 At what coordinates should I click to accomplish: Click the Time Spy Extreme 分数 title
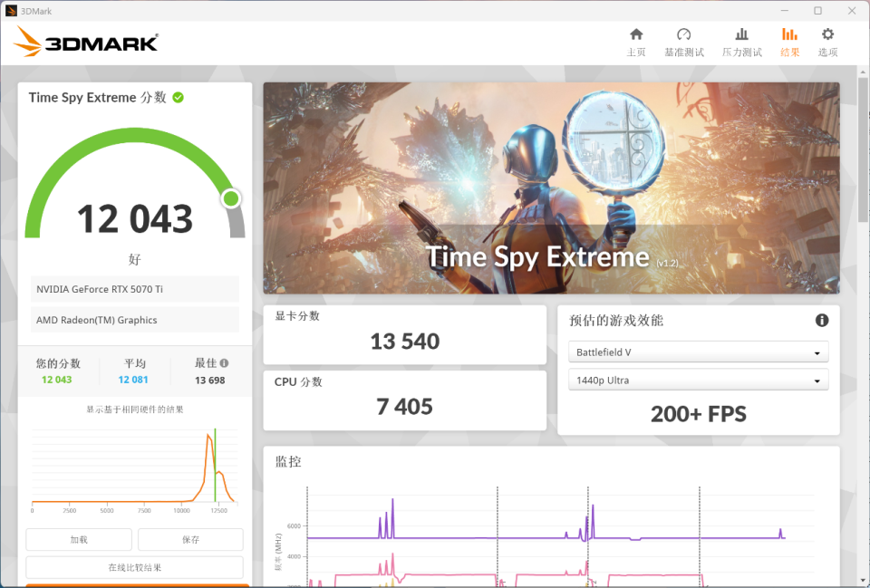(x=98, y=98)
